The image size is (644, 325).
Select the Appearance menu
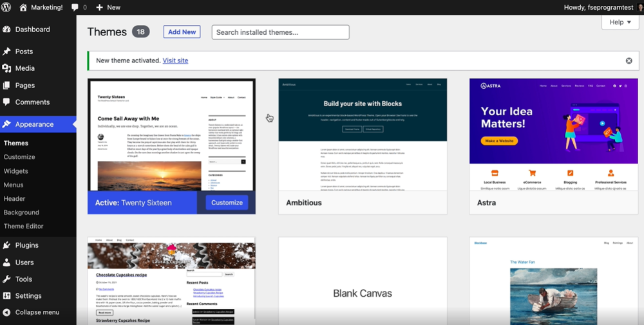click(38, 124)
